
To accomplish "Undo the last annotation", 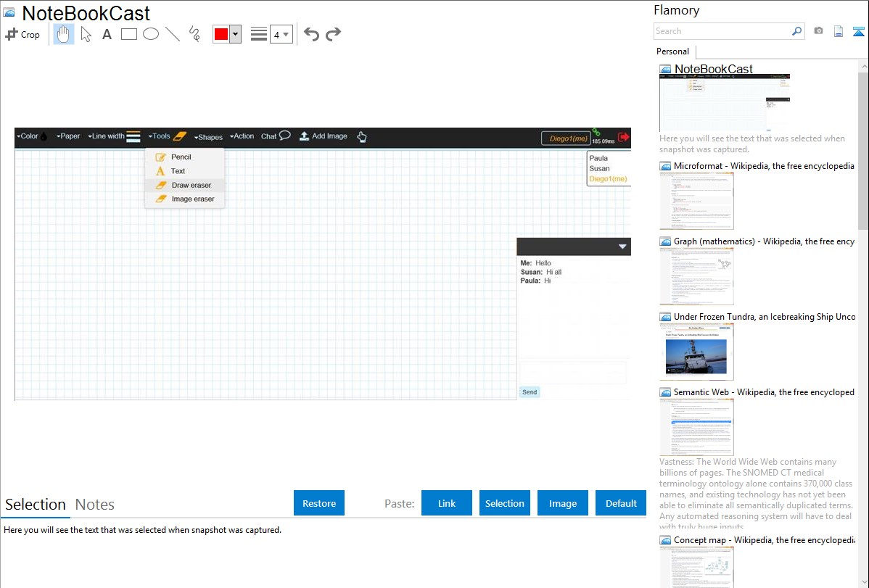I will click(x=311, y=34).
